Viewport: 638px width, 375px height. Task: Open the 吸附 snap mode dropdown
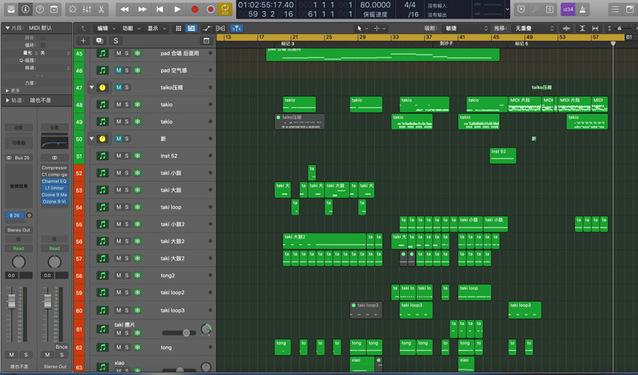(x=467, y=28)
